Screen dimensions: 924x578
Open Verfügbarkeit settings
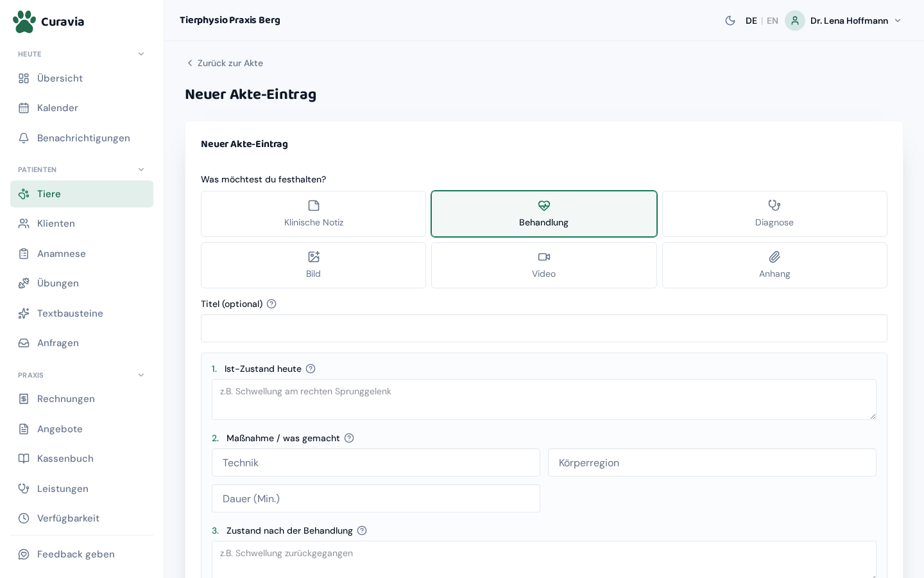[x=81, y=518]
